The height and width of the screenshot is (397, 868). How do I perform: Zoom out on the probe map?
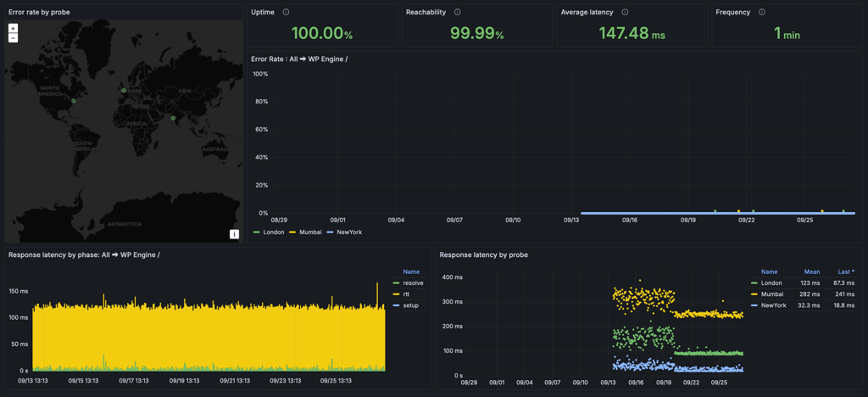point(14,37)
